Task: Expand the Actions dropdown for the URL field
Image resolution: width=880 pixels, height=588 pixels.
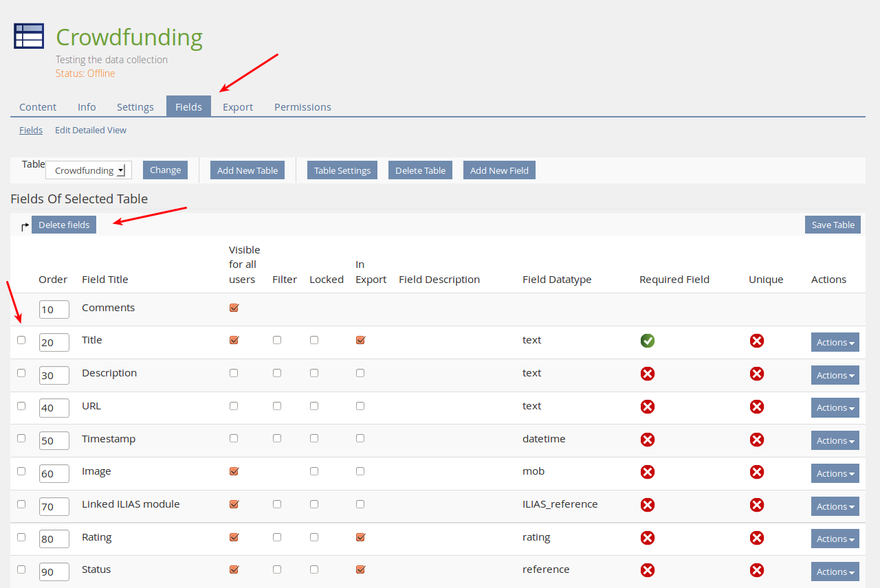Action: [835, 408]
